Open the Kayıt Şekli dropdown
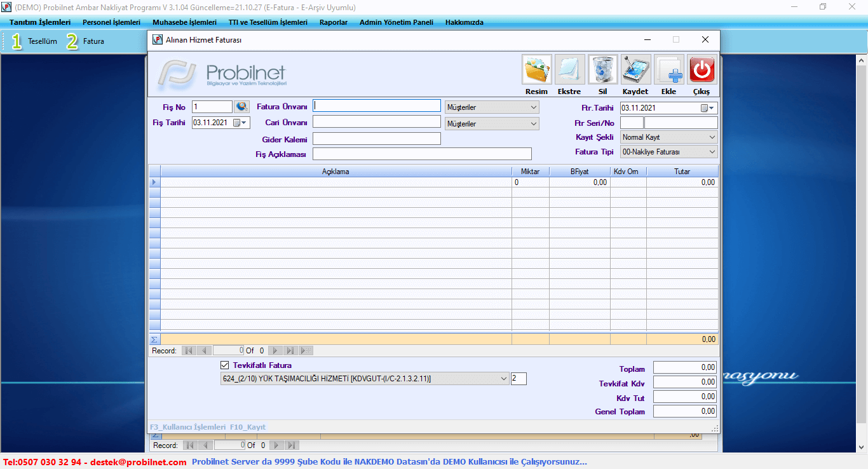The width and height of the screenshot is (868, 469). tap(711, 137)
